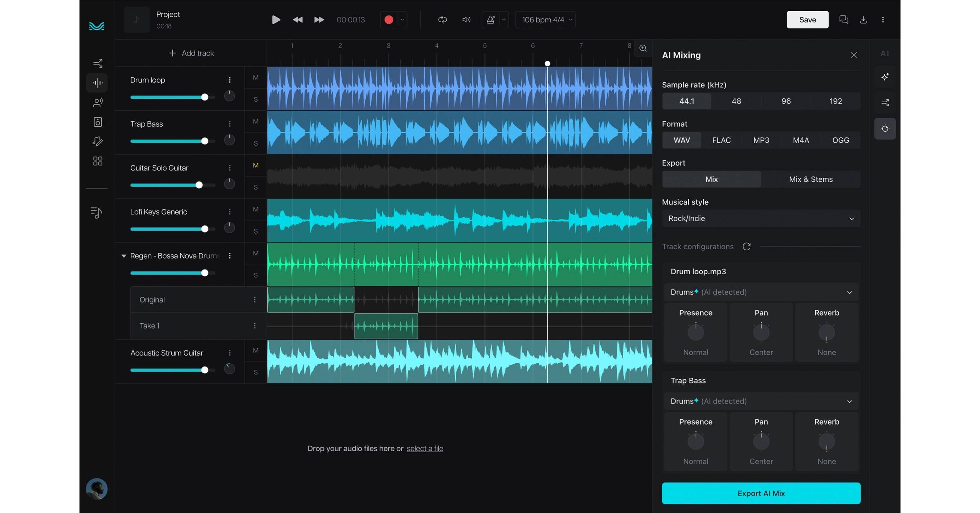Select the FLAC format option
Image resolution: width=980 pixels, height=513 pixels.
[721, 140]
